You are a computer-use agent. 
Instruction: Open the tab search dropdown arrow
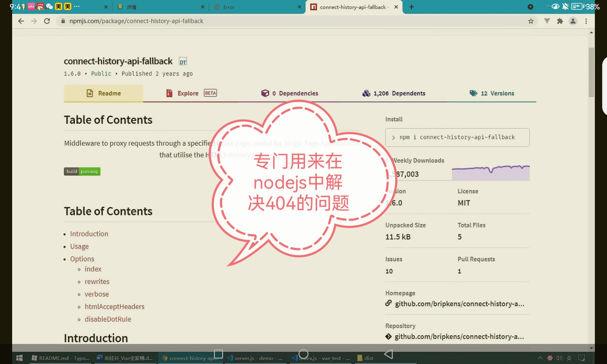(531, 7)
